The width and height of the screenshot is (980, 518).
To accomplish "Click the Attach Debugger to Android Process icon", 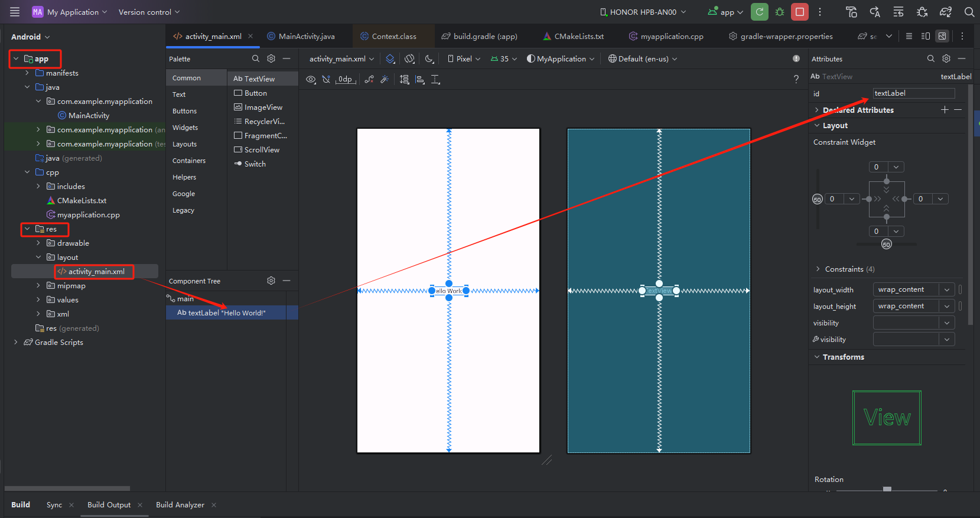I will click(x=922, y=12).
